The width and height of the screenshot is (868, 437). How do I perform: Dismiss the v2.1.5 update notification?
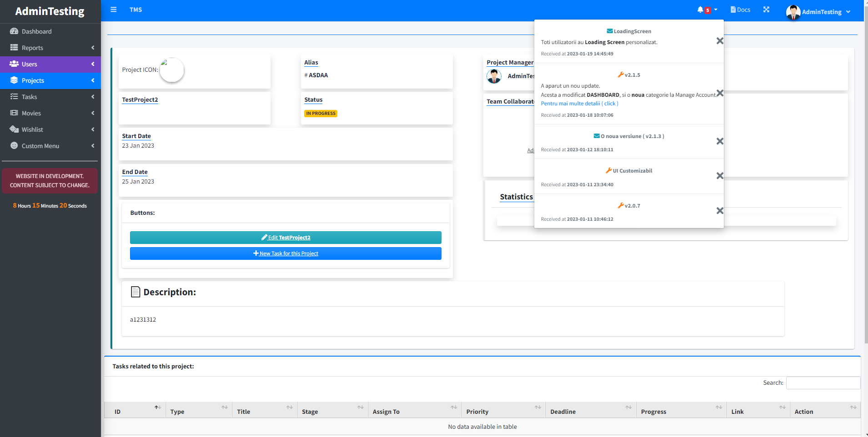pyautogui.click(x=719, y=93)
